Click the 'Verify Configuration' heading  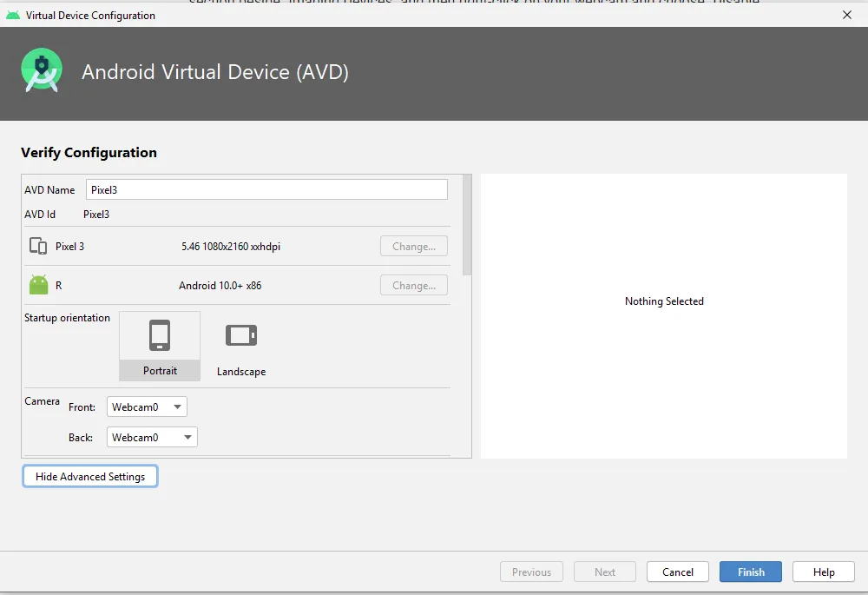click(89, 152)
